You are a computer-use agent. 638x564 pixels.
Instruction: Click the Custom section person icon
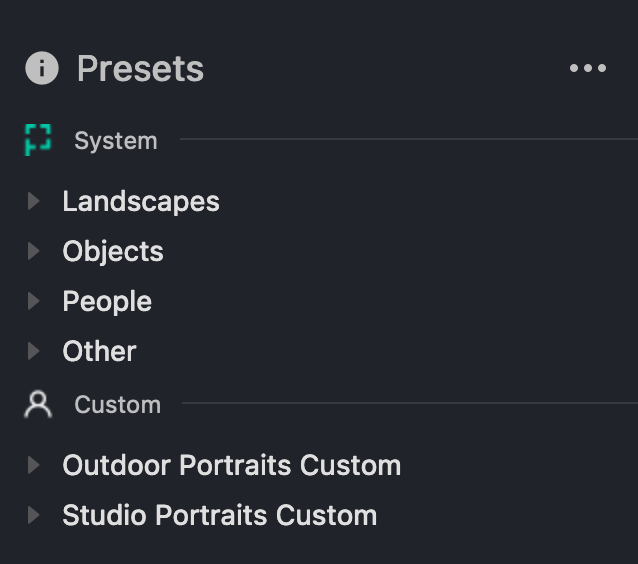pyautogui.click(x=38, y=404)
